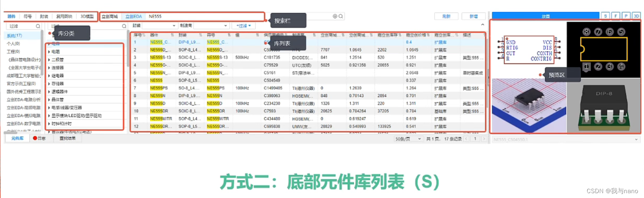Expand the 继电器 category
The width and height of the screenshot is (644, 198).
tap(49, 76)
